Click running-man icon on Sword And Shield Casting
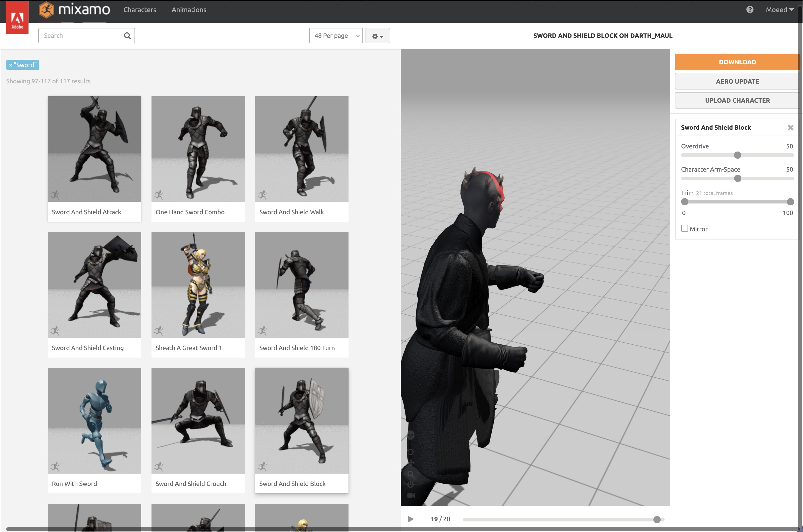 (x=55, y=331)
